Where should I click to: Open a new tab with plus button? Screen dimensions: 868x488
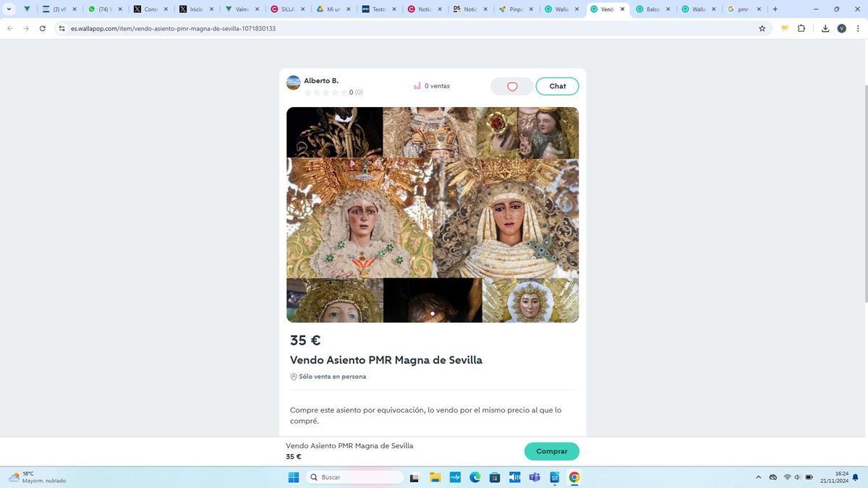[x=775, y=9]
